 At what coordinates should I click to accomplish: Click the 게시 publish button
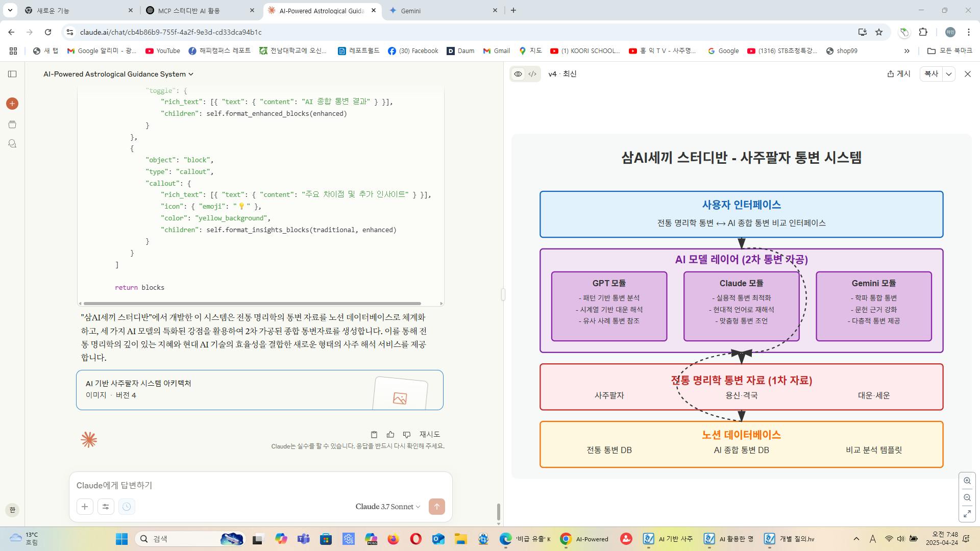tap(899, 74)
